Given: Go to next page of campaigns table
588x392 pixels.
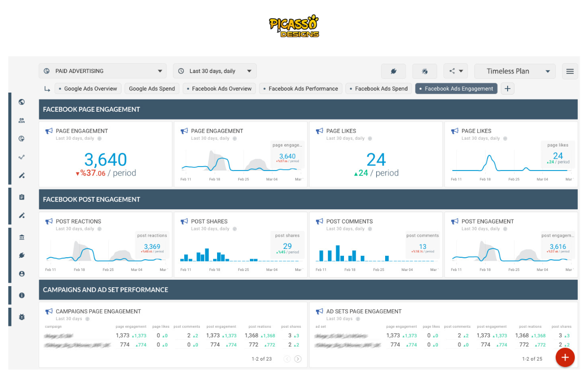Looking at the screenshot, I should point(298,359).
